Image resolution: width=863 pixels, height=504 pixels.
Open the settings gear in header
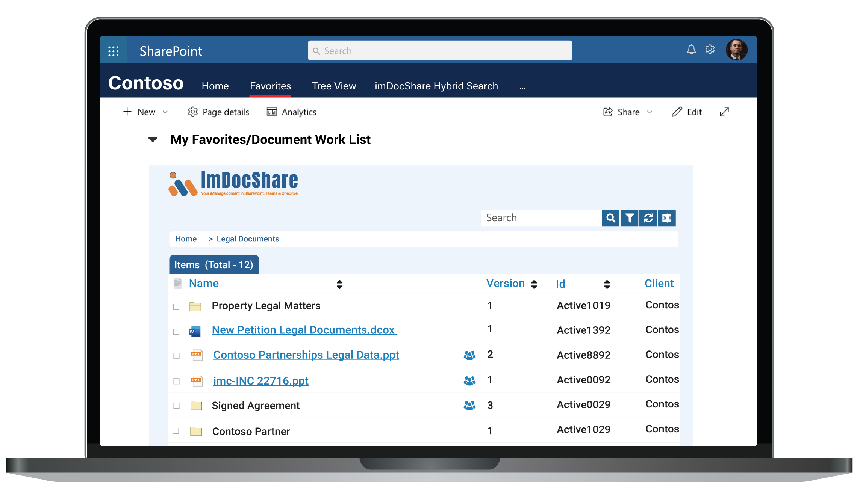[710, 50]
